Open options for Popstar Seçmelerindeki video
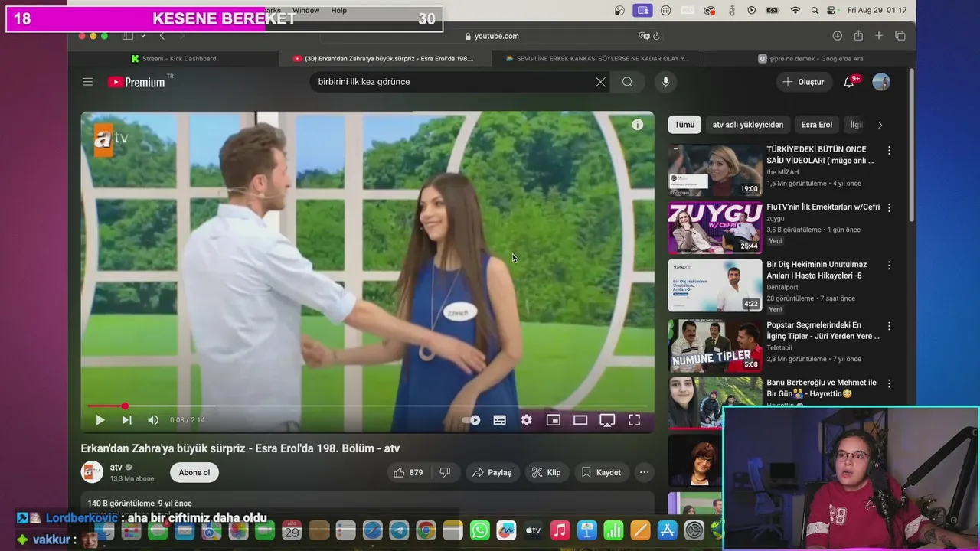 889,326
